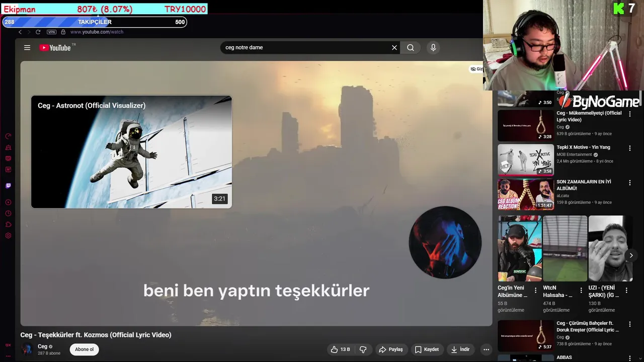
Task: Click MOB Entertainment channel name
Action: 574,154
